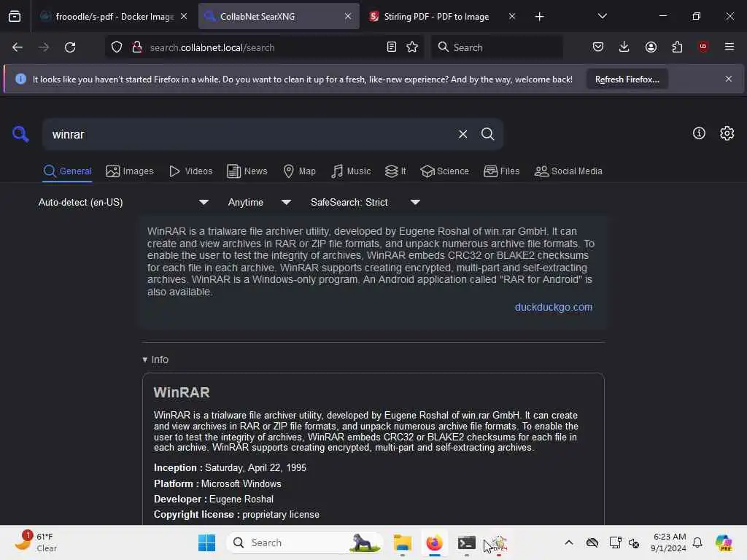Select Music search category
Viewport: 747px width, 560px height.
tap(351, 171)
